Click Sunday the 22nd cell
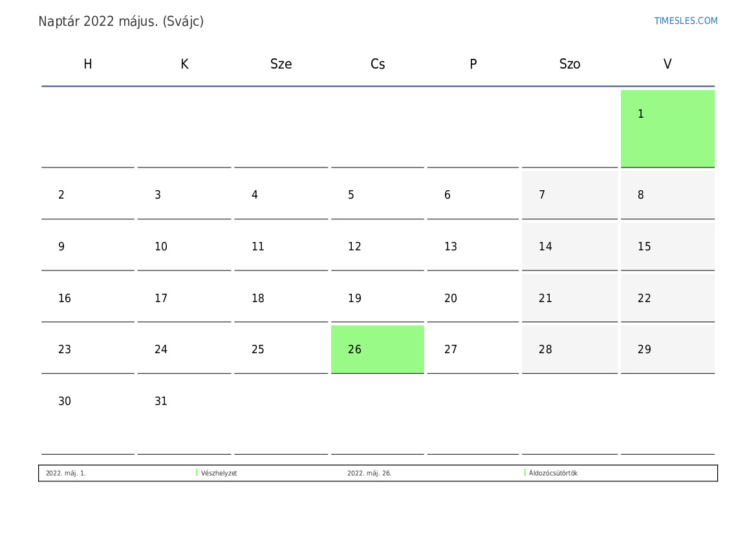Image resolution: width=756 pixels, height=535 pixels. 667,298
